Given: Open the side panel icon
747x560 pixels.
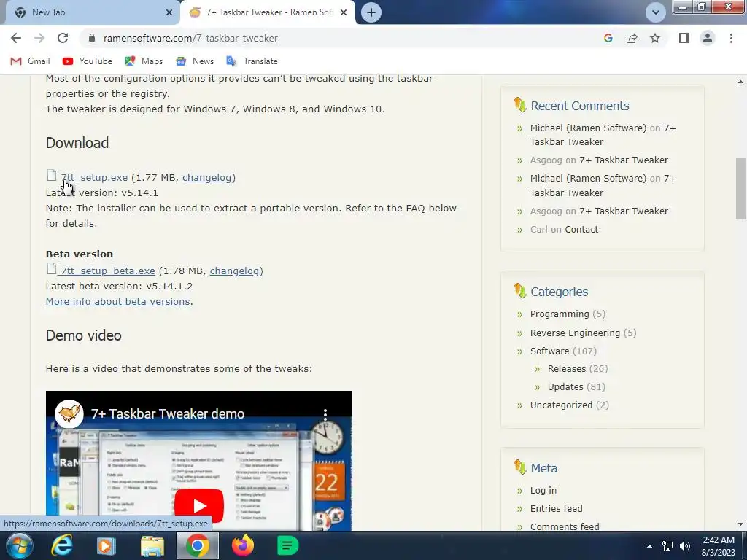Looking at the screenshot, I should click(684, 38).
